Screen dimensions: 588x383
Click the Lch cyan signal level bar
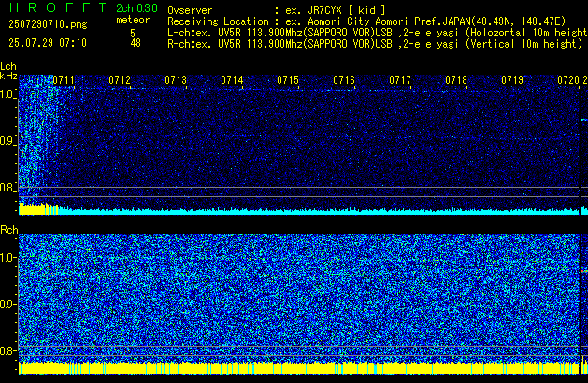[319, 212]
